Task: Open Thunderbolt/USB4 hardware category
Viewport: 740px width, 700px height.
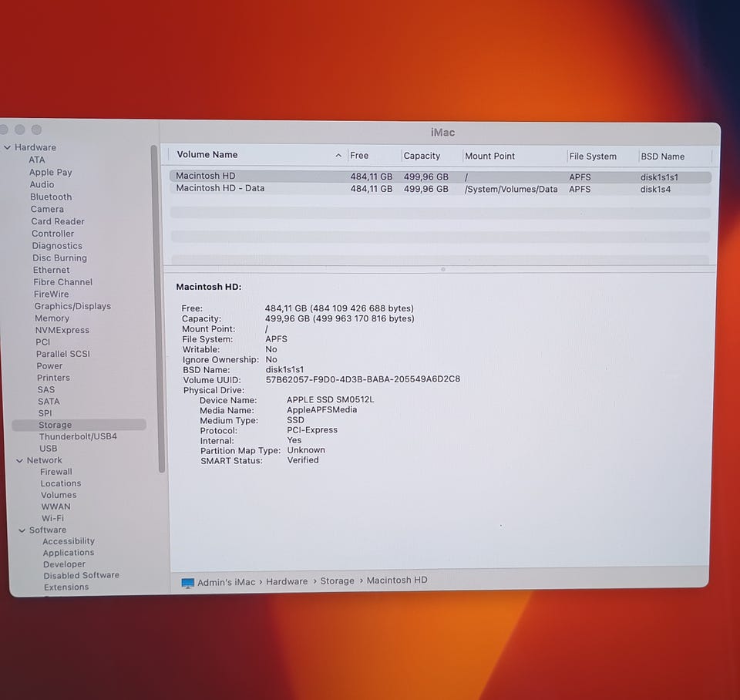Action: click(x=78, y=436)
